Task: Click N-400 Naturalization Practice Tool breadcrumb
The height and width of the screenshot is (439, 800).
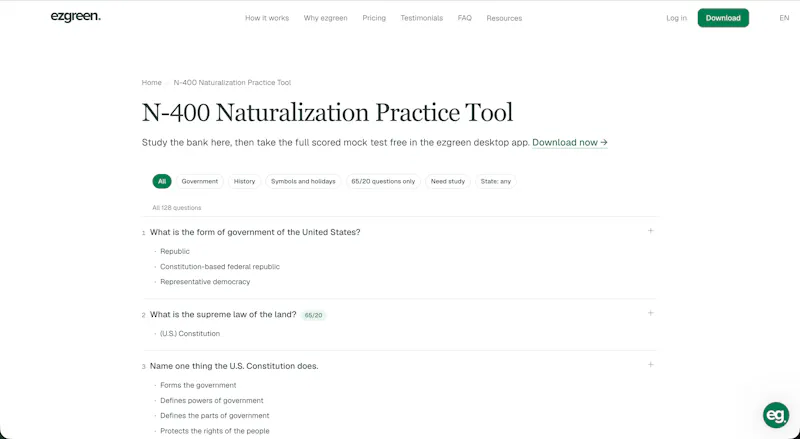Action: [x=232, y=82]
